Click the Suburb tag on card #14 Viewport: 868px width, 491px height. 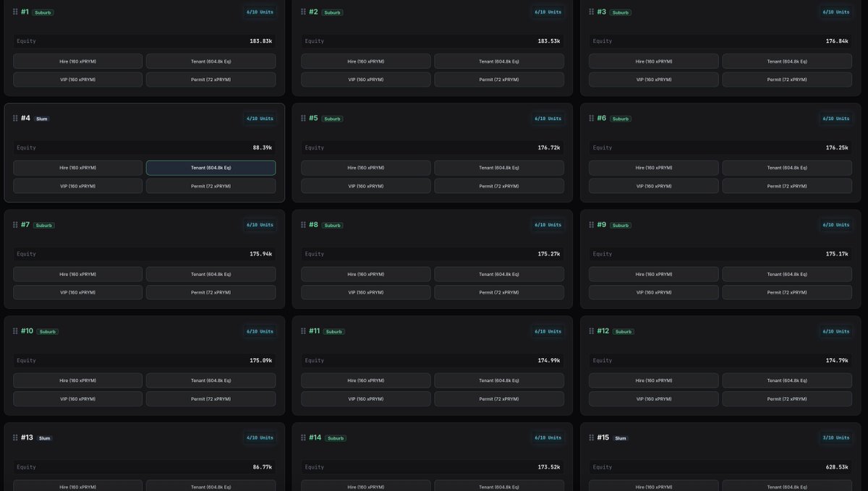point(336,438)
